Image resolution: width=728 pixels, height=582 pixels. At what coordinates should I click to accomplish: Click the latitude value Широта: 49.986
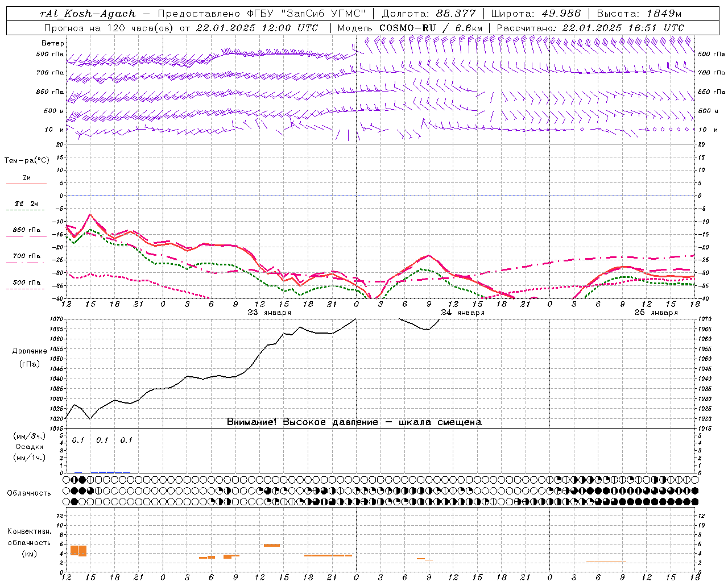coord(536,14)
